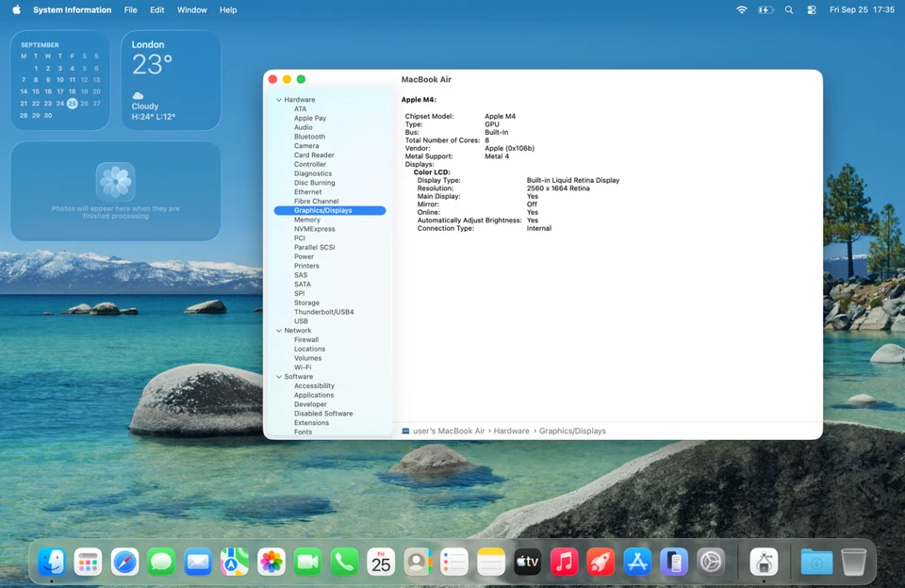Collapse the Hardware section
This screenshot has height=588, width=905.
(279, 100)
